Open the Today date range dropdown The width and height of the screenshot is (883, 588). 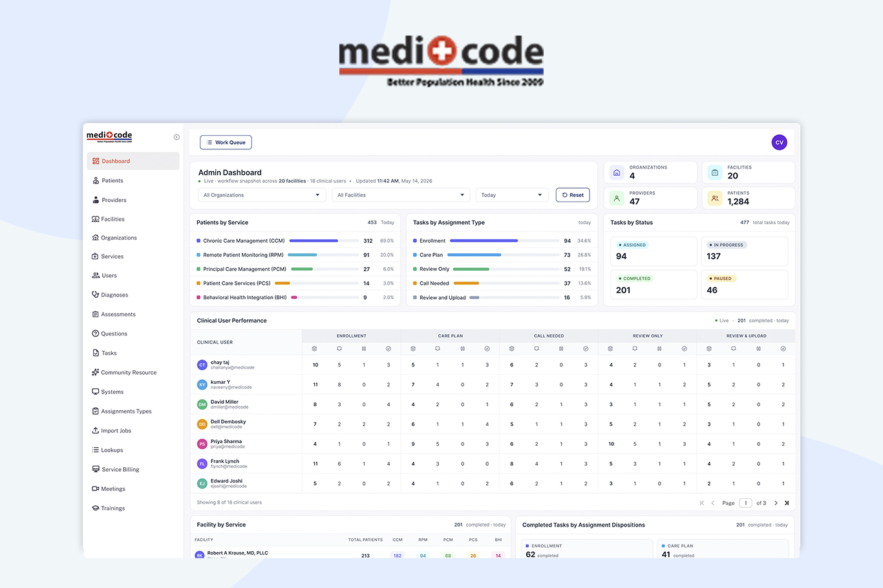(x=512, y=195)
